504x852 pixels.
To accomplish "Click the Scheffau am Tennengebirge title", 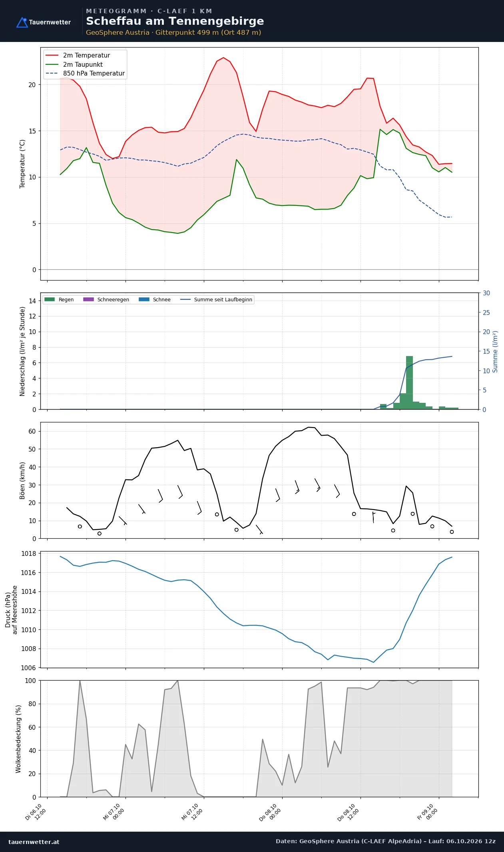I will tap(175, 21).
